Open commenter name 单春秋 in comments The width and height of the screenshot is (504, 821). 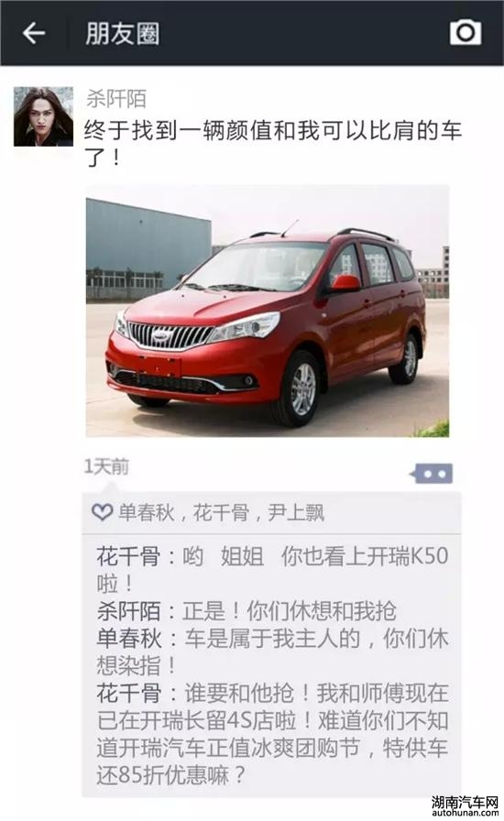pos(129,639)
